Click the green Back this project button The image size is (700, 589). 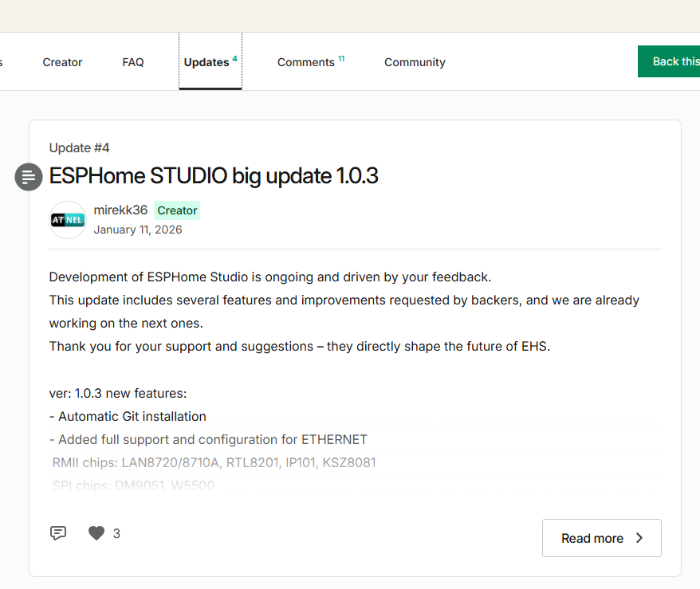pos(669,61)
